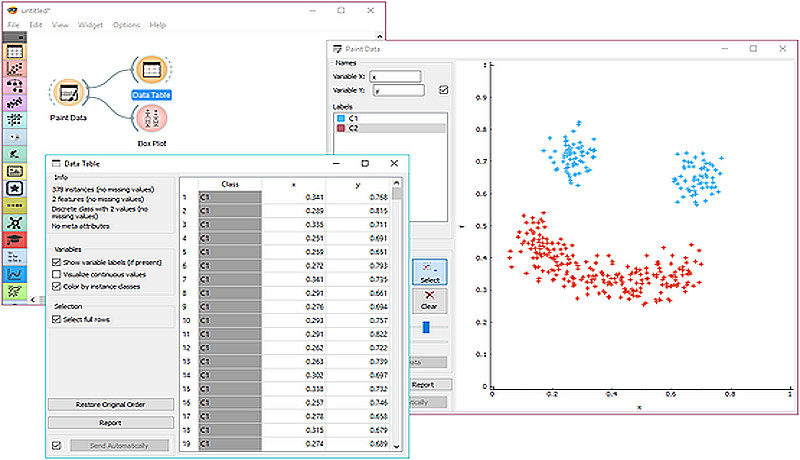
Task: Click the Data Table vertical scrollbar thumb
Action: [x=397, y=194]
